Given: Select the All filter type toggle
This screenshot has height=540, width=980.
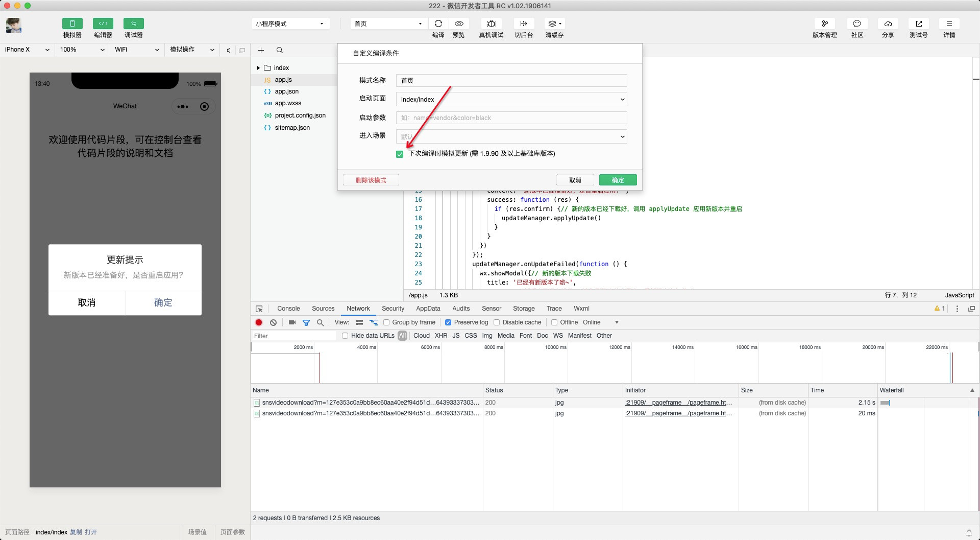Looking at the screenshot, I should (403, 336).
